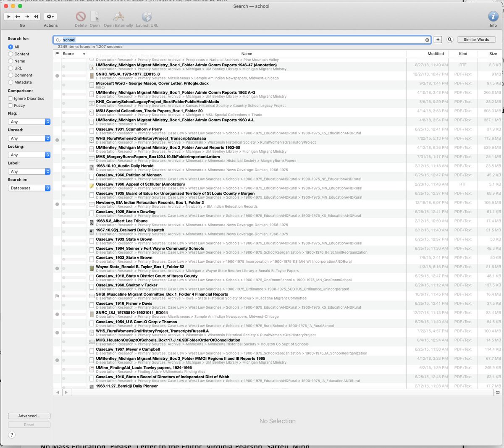
Task: Click the annotation icon of CaseLaw_1966_Appeal of Schluter
Action: tap(92, 186)
